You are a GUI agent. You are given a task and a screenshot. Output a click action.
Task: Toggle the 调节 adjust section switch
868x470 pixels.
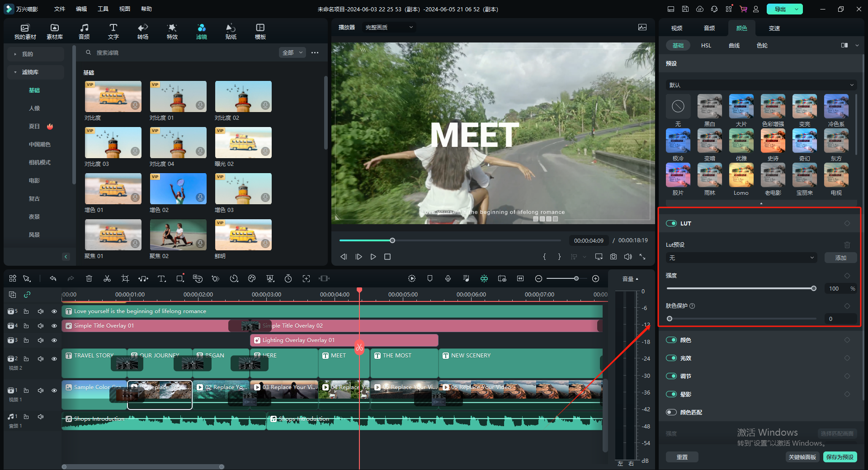coord(671,376)
